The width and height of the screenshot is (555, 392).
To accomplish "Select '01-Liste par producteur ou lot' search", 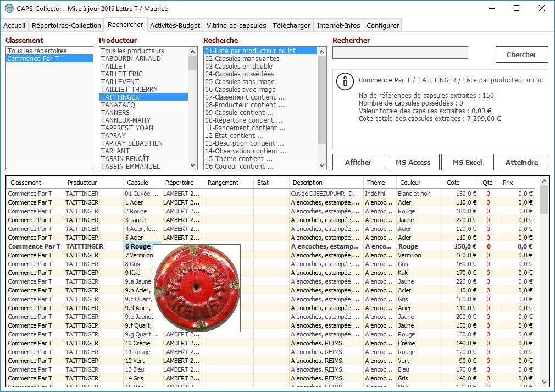I will [260, 51].
